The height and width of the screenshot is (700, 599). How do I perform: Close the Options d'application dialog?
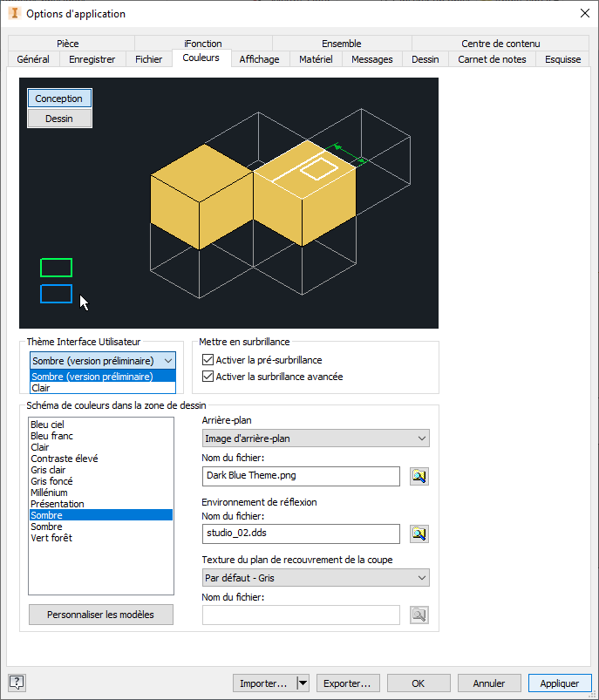pos(585,13)
